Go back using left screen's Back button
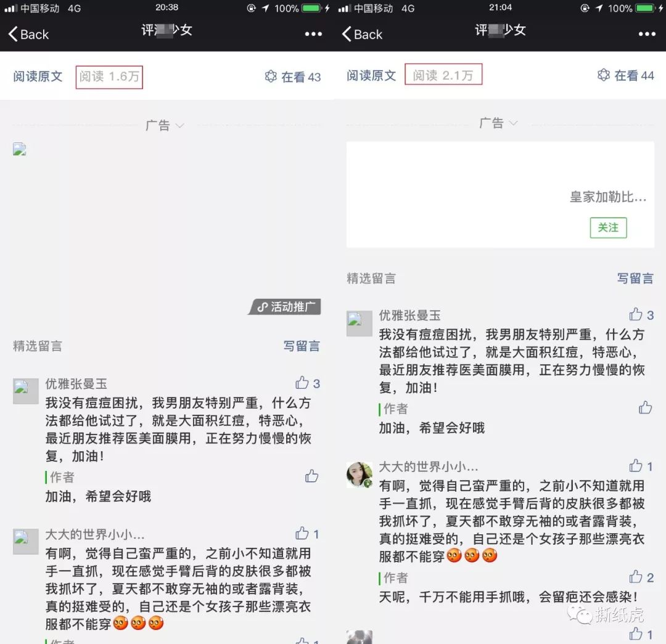666x644 pixels. tap(27, 34)
